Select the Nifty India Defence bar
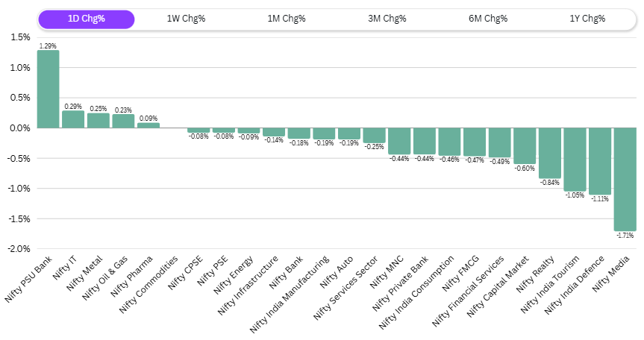Screen dimensions: 644x340 coord(599,161)
